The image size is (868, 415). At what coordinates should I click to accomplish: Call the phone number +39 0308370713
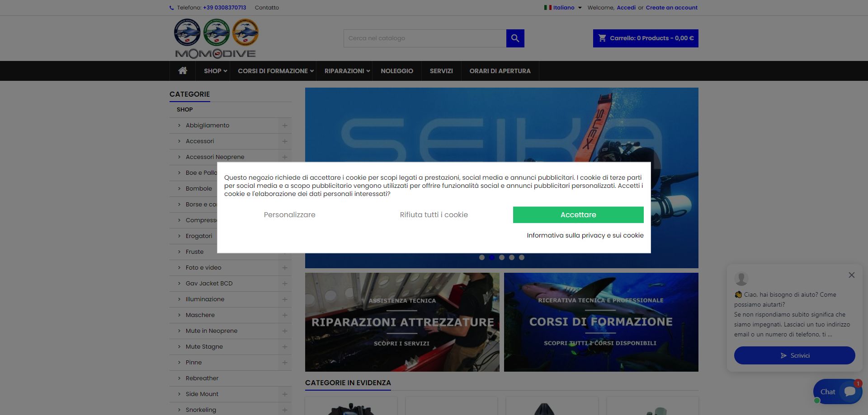[225, 8]
